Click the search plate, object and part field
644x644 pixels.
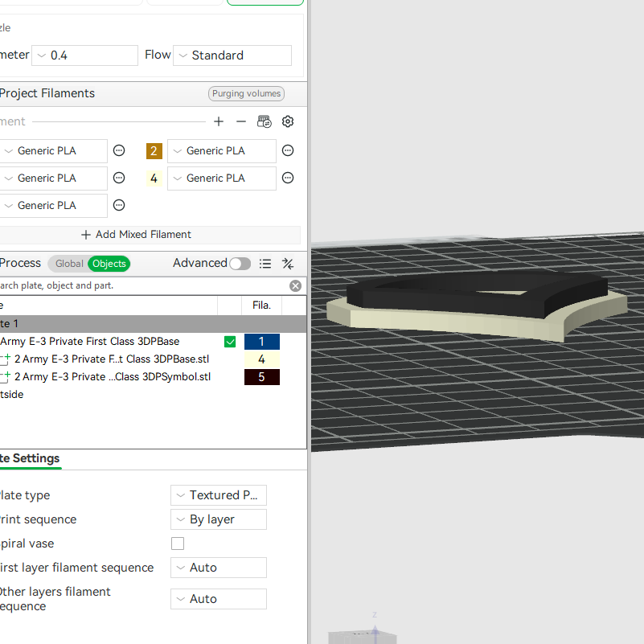click(x=144, y=286)
